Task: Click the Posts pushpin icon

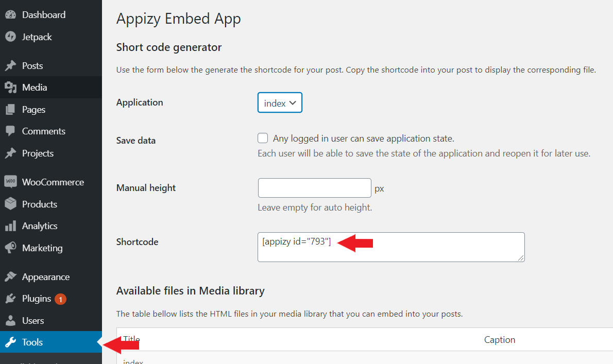Action: coord(10,65)
